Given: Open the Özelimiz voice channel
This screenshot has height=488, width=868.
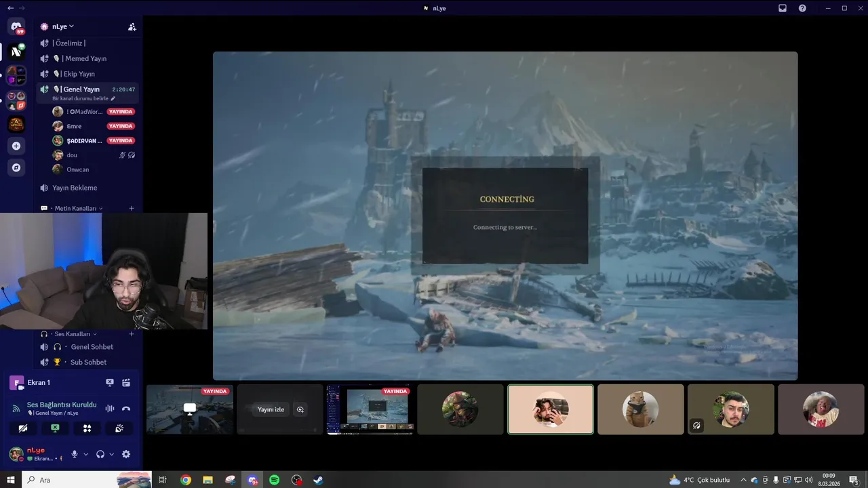Looking at the screenshot, I should point(88,43).
